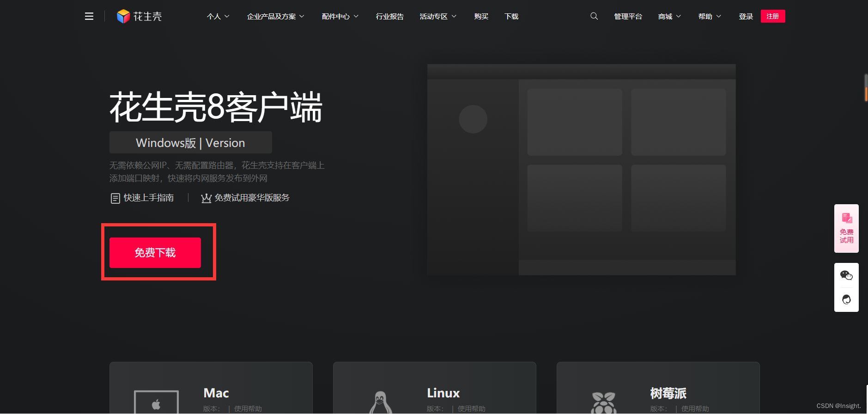
Task: Click the search magnifier icon
Action: point(594,16)
